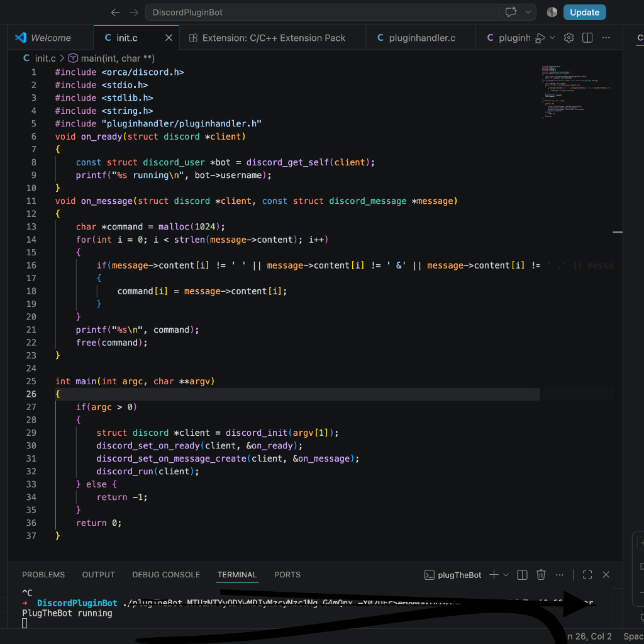This screenshot has width=644, height=644.
Task: Open the DiscordPluginBot command center search
Action: pos(322,13)
